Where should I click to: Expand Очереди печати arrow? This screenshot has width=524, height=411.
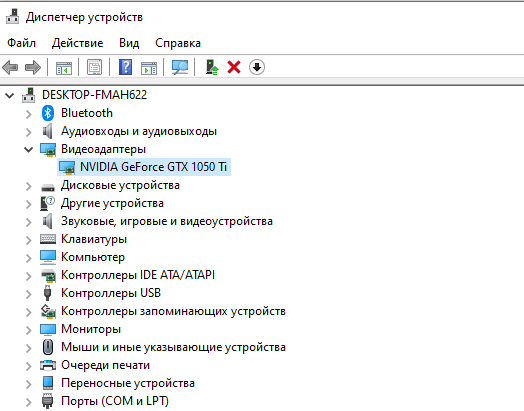coord(29,367)
